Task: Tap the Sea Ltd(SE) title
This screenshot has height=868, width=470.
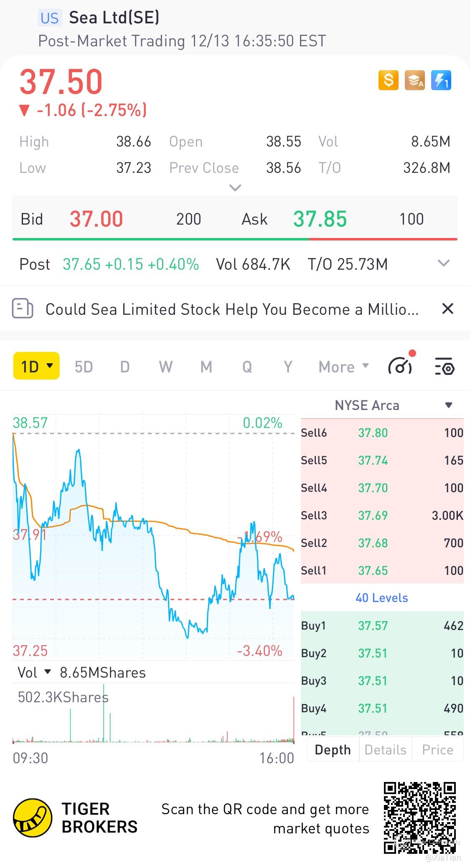Action: click(114, 18)
